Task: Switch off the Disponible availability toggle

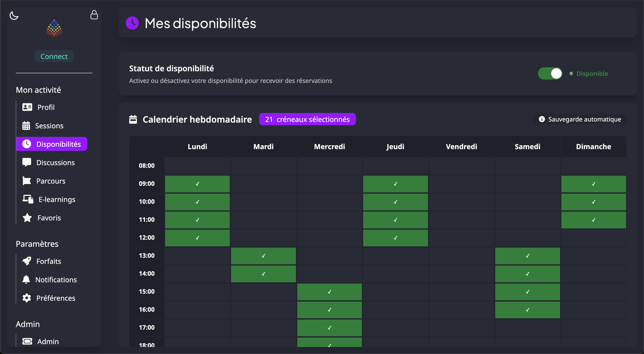Action: (x=550, y=74)
